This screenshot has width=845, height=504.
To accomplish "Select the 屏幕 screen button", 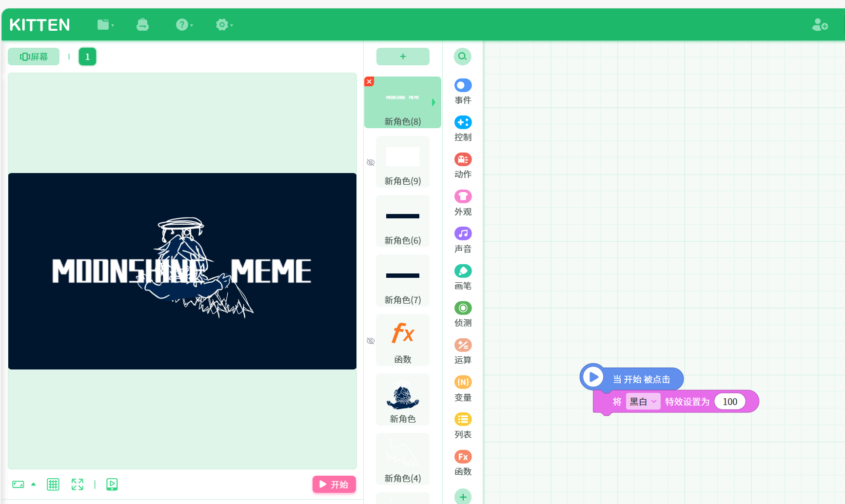I will 34,57.
